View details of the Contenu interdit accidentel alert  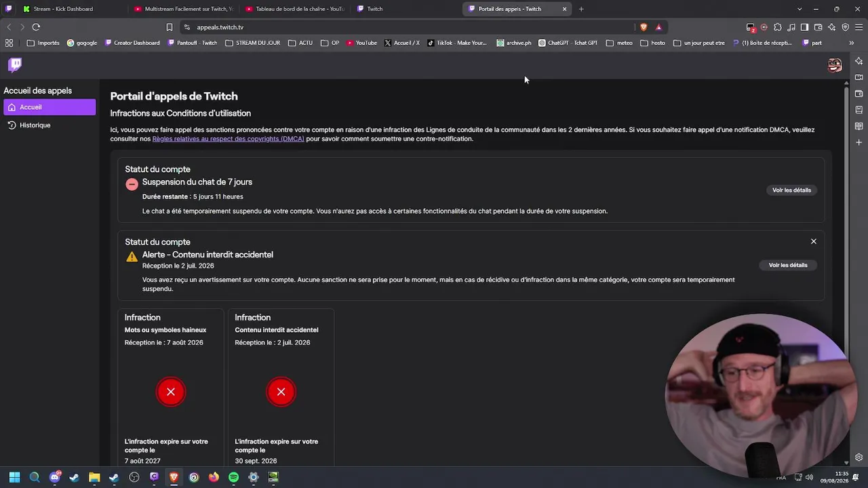(788, 265)
